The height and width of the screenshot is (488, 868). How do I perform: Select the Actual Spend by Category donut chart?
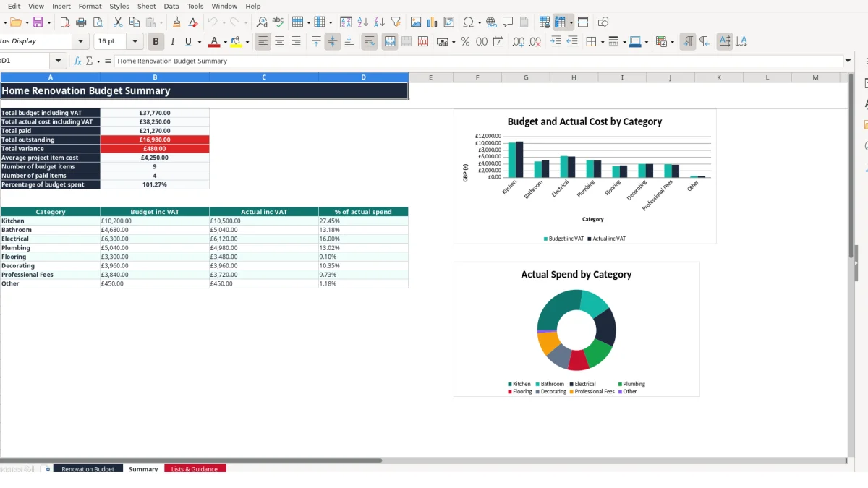click(576, 329)
